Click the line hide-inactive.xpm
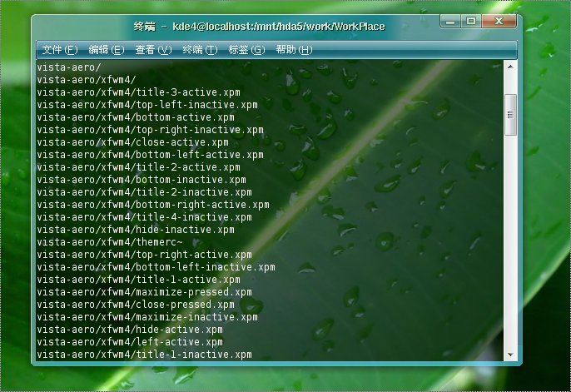Image resolution: width=571 pixels, height=392 pixels. (x=136, y=230)
